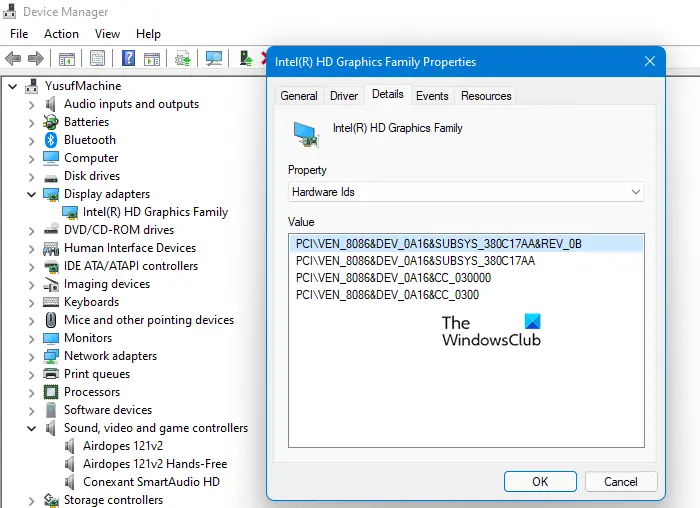Open the Help question mark toolbar icon

tap(129, 58)
